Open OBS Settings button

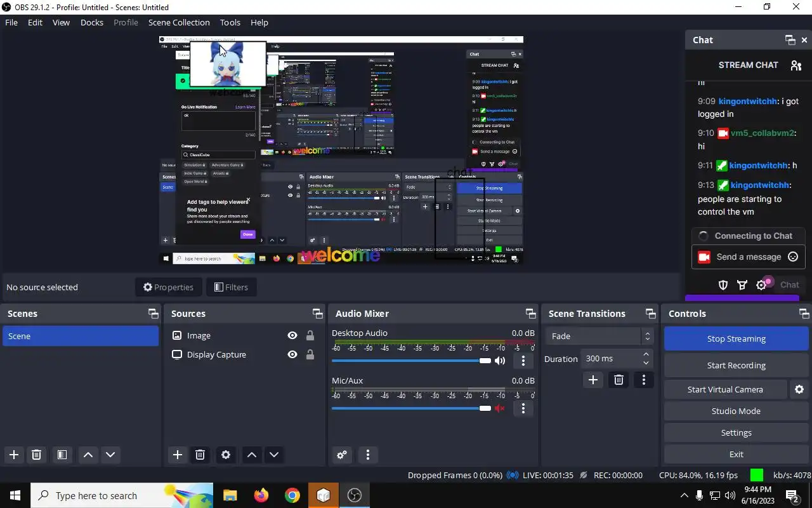point(736,432)
